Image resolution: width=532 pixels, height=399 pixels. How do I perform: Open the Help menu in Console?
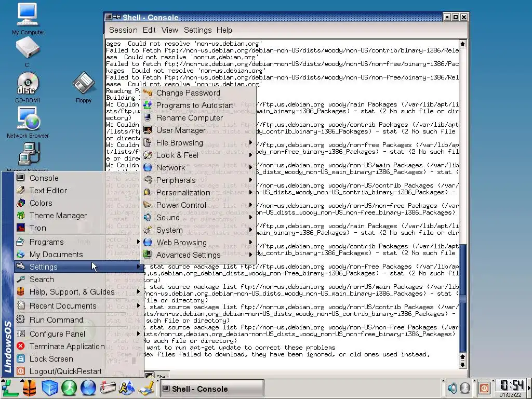[224, 30]
